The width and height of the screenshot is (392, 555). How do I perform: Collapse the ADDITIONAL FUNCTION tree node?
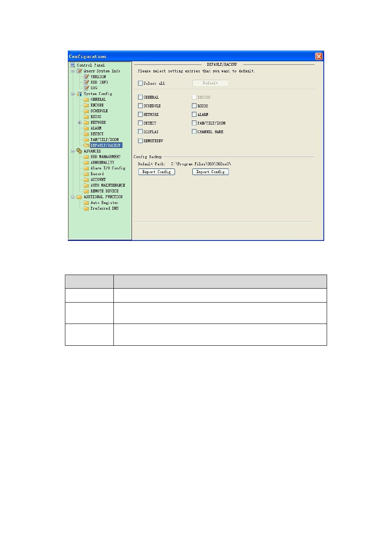73,197
